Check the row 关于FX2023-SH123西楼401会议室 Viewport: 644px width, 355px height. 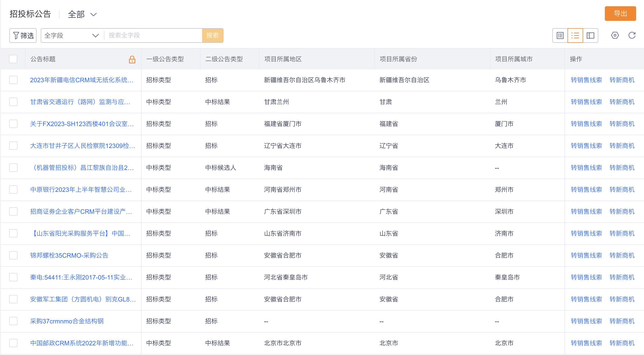point(13,124)
